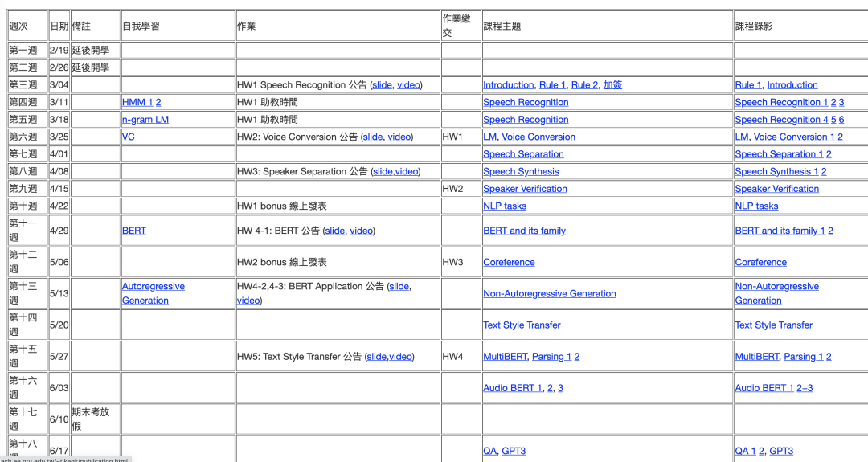Viewport: 868px width, 462px height.
Task: Open Voice Conversion 1 recording link
Action: pos(794,137)
